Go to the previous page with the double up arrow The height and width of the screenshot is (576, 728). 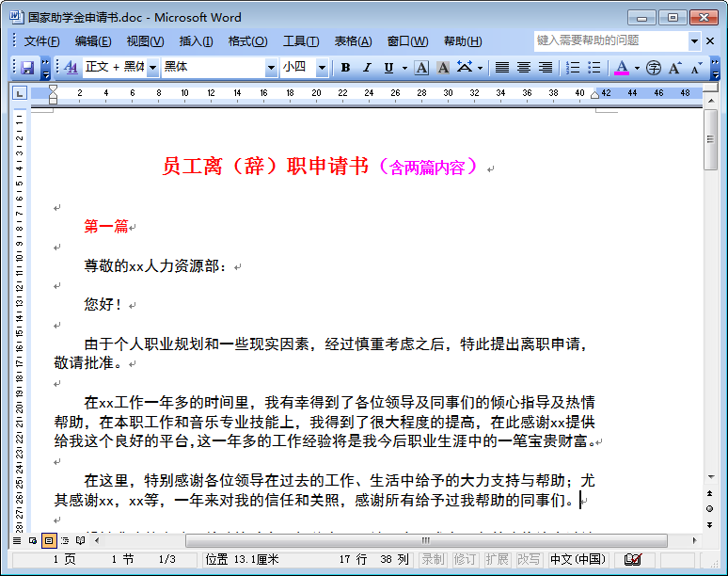[709, 493]
